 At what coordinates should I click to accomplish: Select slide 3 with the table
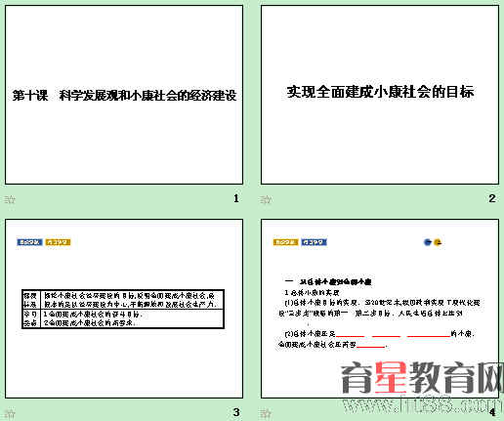pos(124,309)
